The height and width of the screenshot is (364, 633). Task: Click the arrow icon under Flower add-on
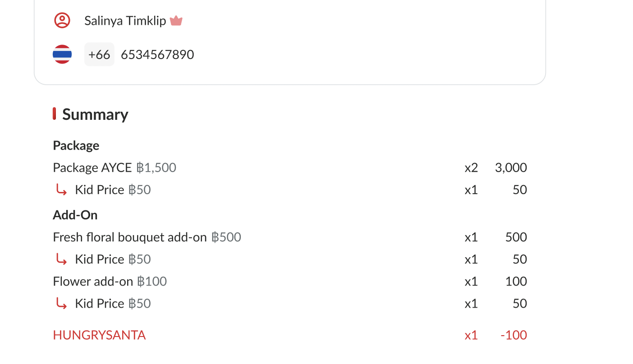(61, 304)
